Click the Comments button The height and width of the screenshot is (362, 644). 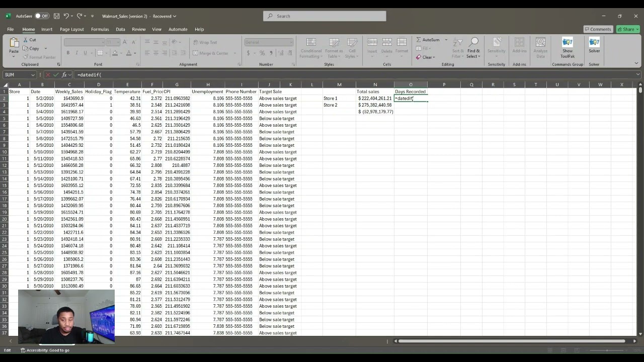(x=598, y=29)
